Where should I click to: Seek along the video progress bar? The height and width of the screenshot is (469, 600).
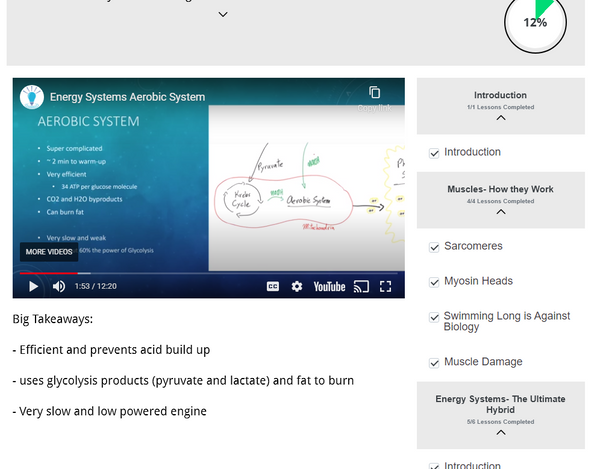(200, 273)
